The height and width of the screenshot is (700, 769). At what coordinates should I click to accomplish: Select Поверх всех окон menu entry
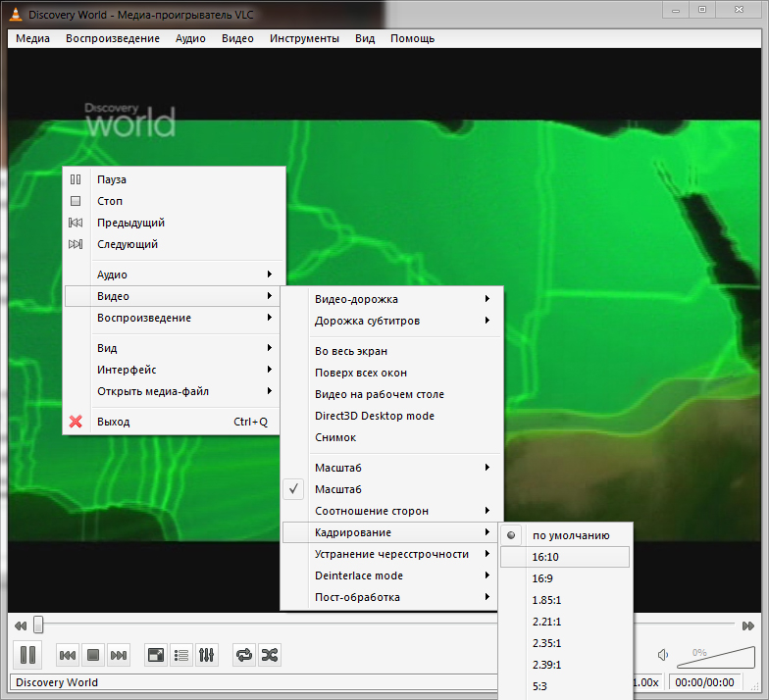tap(392, 373)
